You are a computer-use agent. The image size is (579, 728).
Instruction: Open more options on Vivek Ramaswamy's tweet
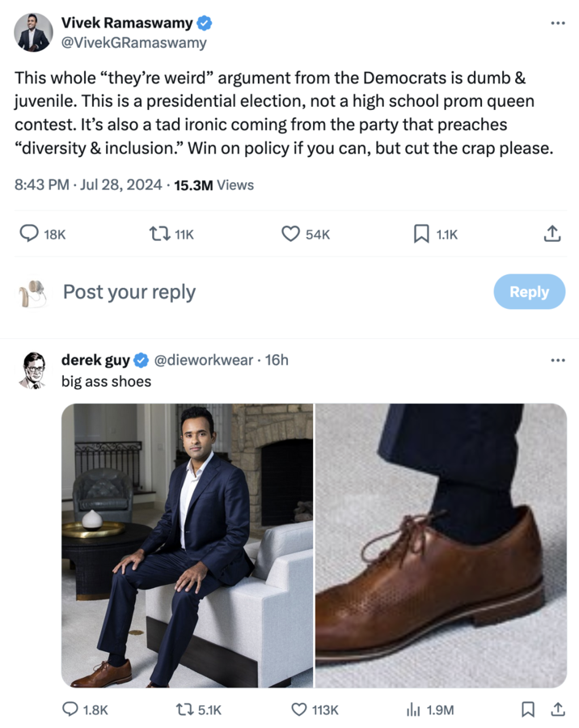(557, 23)
